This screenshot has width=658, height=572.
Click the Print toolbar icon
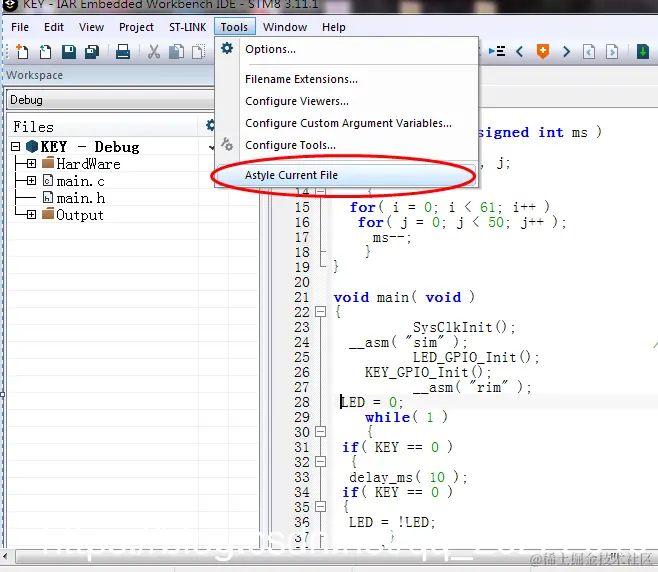[x=123, y=52]
